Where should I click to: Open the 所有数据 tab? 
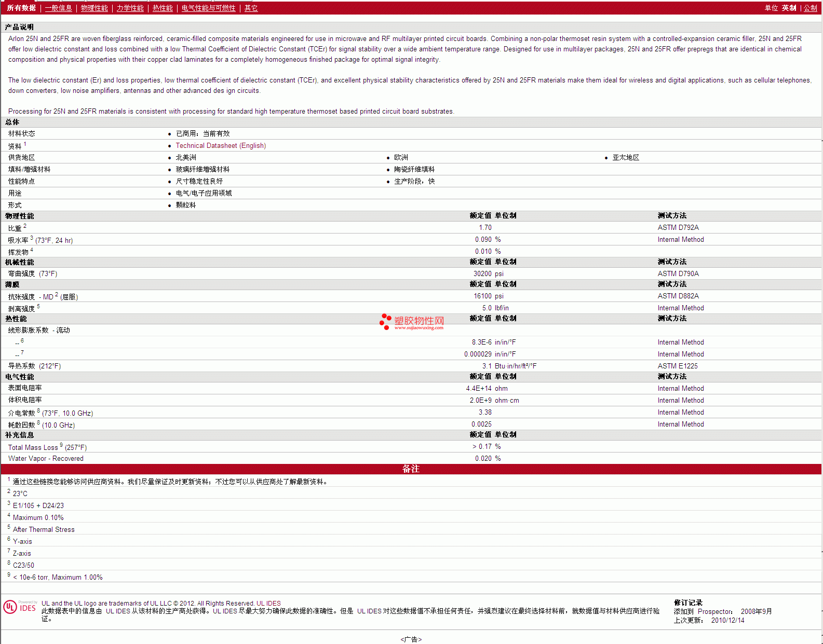(x=21, y=8)
